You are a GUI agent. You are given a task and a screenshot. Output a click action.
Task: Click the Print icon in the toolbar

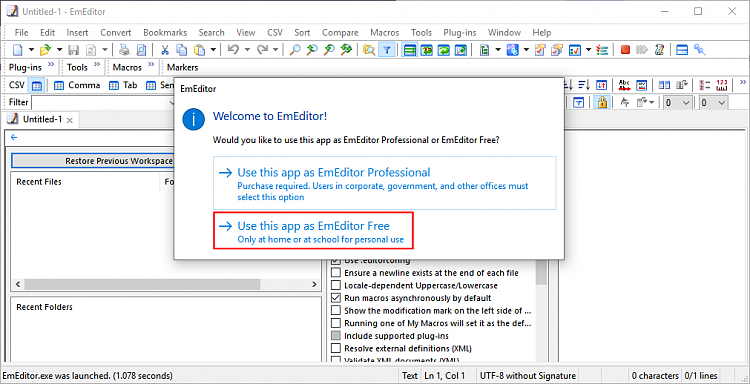point(124,50)
